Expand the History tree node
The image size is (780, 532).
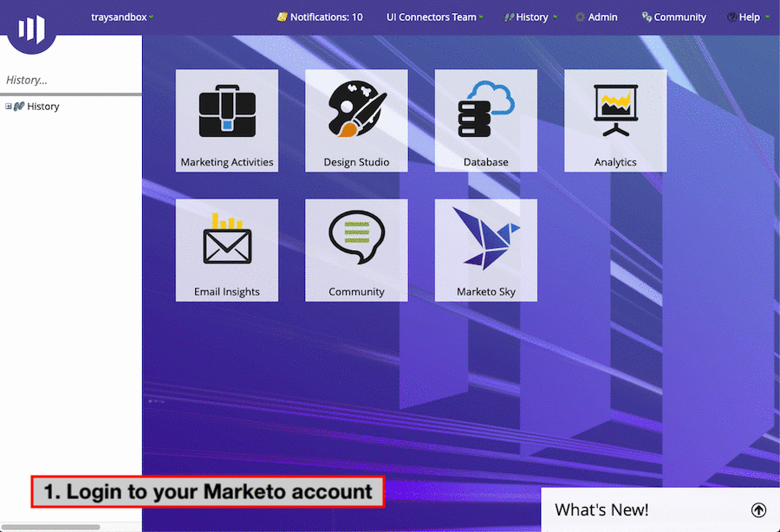(x=9, y=107)
